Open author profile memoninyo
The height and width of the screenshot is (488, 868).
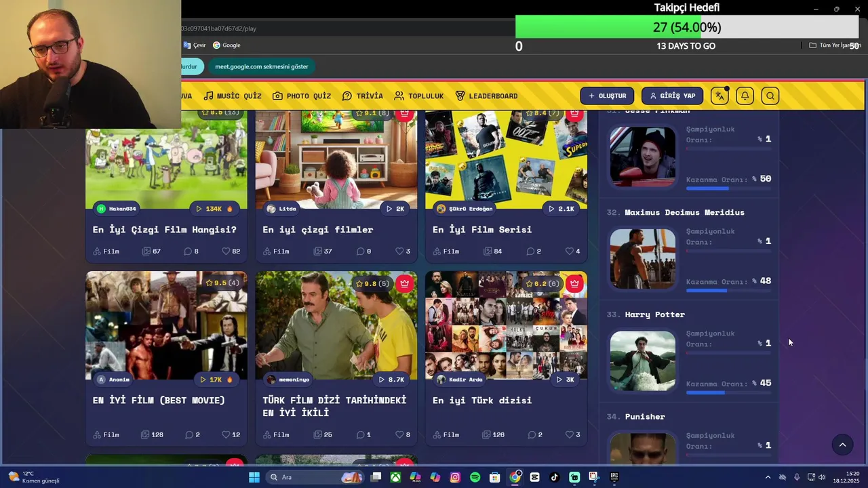[x=288, y=380]
